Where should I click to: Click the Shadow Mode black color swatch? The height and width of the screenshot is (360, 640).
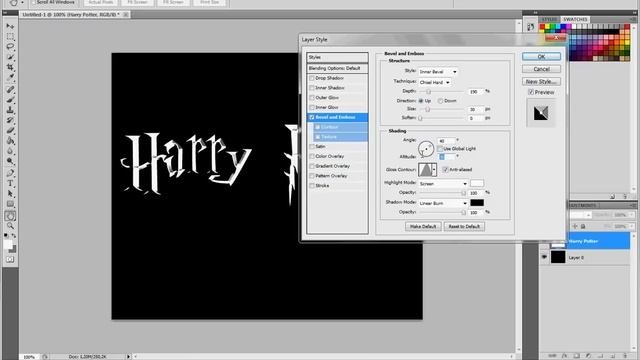(x=477, y=202)
